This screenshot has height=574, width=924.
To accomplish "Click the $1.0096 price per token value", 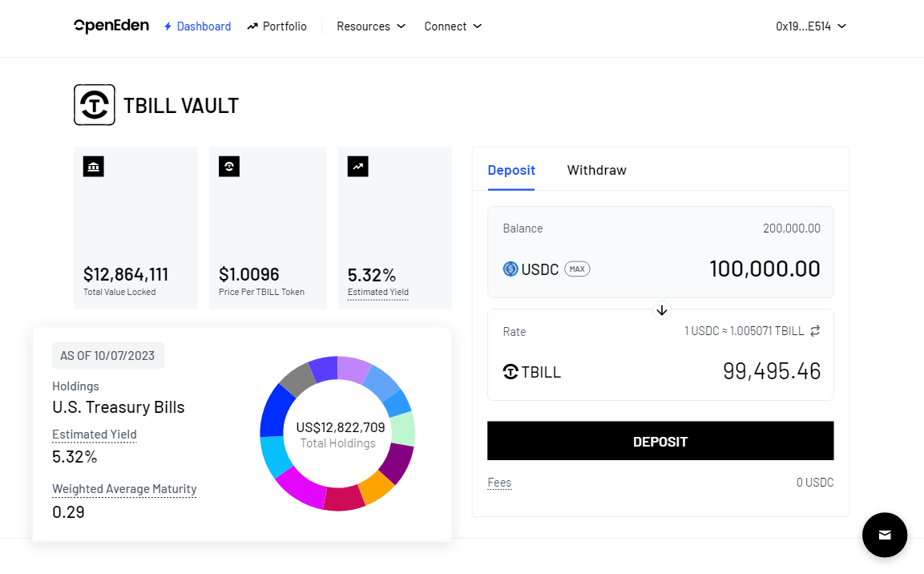I will pos(248,275).
